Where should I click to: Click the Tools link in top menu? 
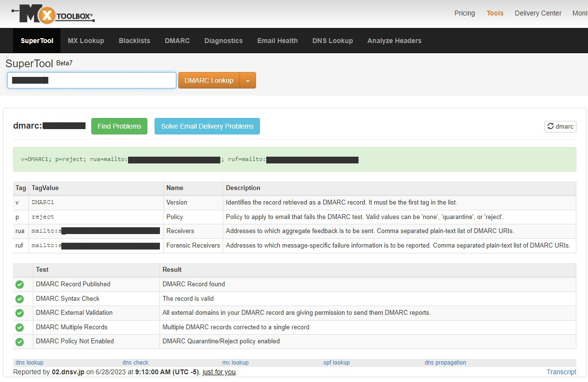(x=495, y=13)
